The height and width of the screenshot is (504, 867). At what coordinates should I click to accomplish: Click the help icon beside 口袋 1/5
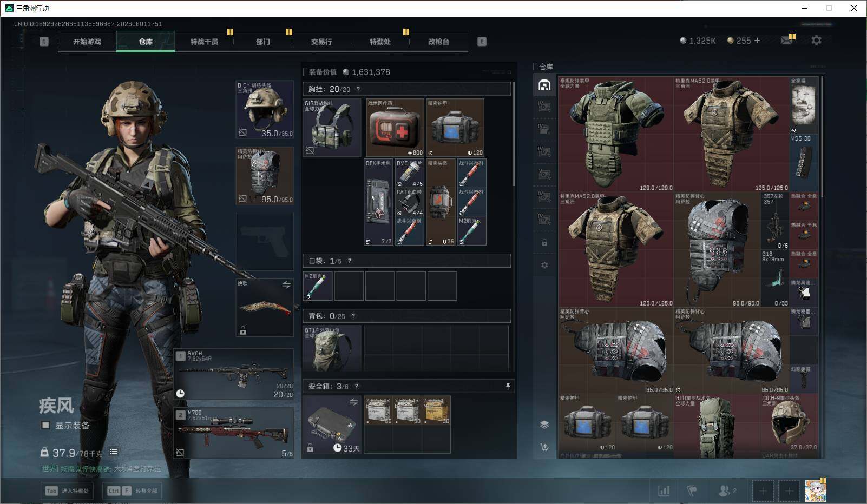point(350,261)
